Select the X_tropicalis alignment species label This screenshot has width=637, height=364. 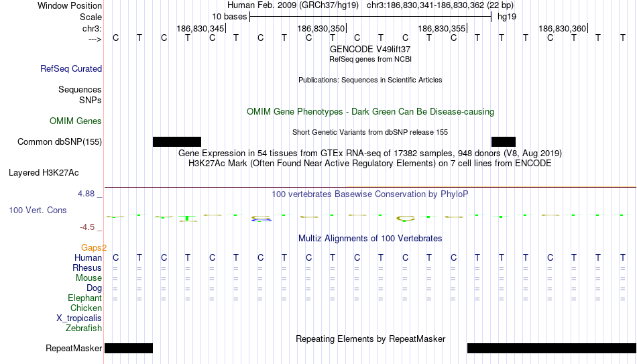pyautogui.click(x=79, y=318)
